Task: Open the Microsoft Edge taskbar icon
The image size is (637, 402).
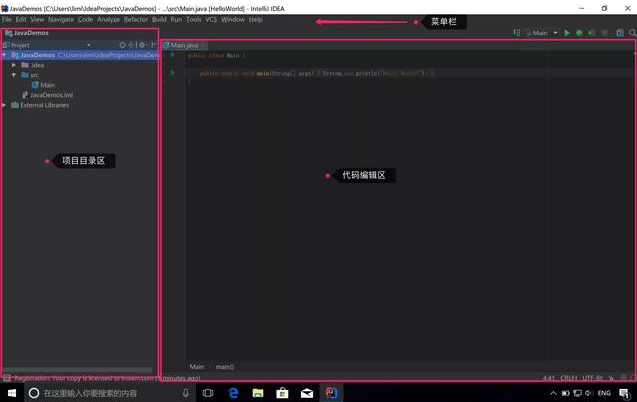Action: pyautogui.click(x=233, y=393)
